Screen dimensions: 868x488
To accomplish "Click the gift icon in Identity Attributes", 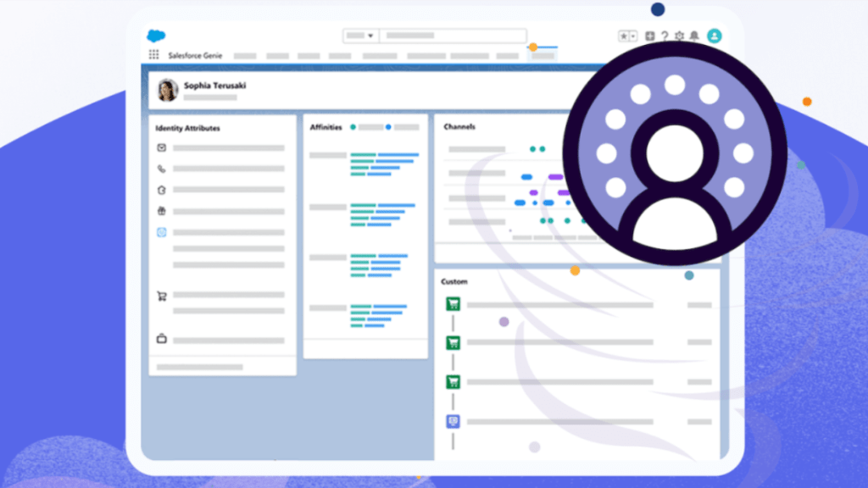I will [161, 211].
